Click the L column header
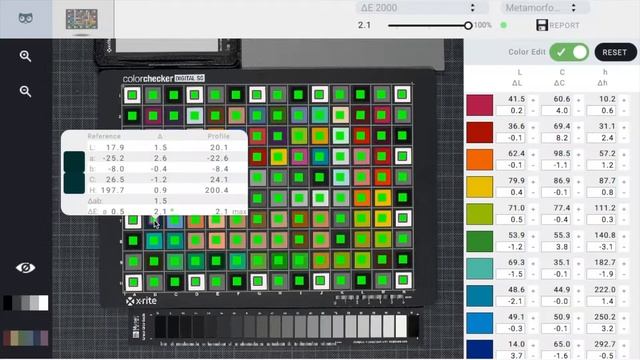 pos(519,72)
